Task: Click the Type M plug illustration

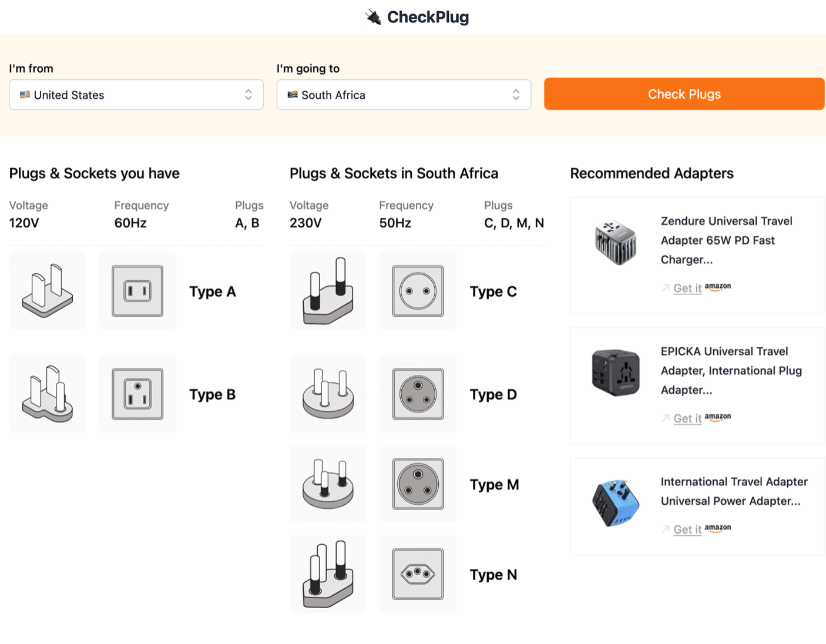Action: (328, 484)
